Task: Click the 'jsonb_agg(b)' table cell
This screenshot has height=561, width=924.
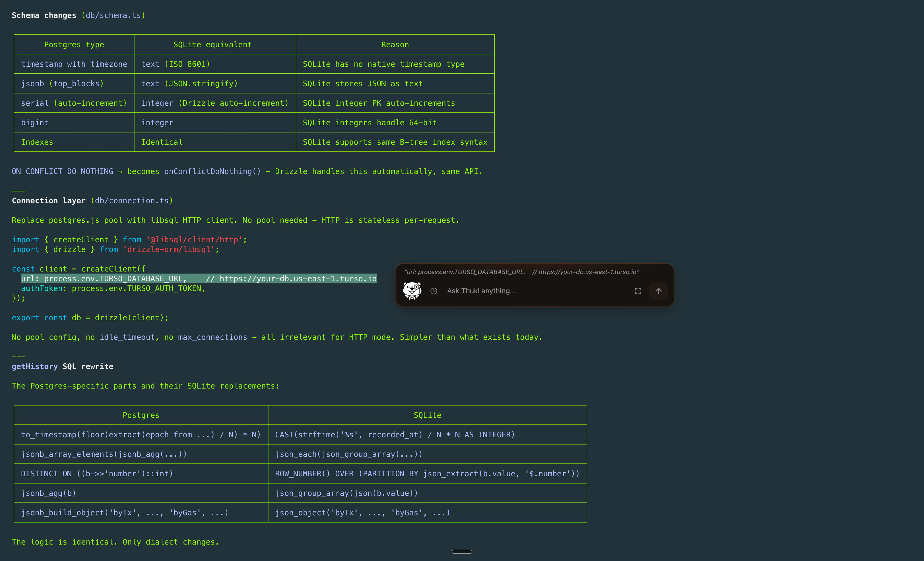Action: [x=48, y=493]
